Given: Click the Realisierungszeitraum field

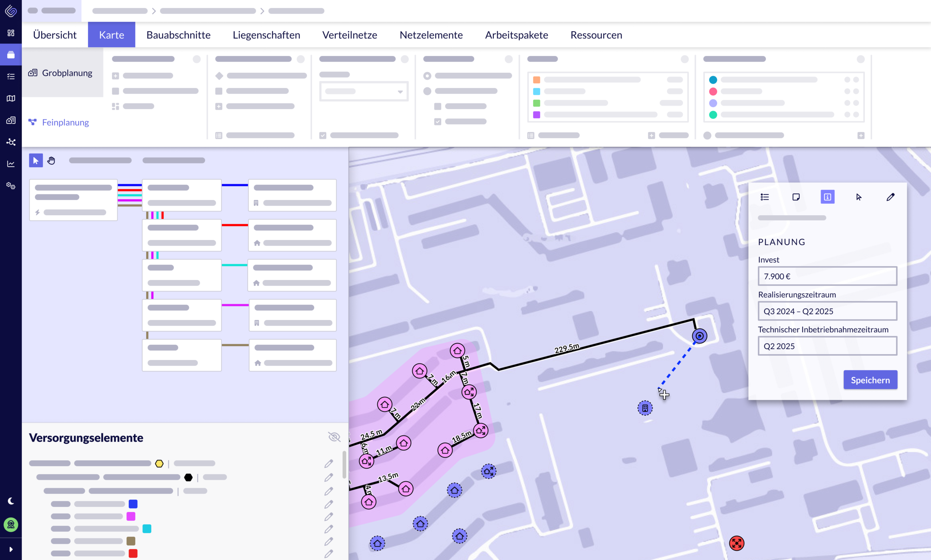Looking at the screenshot, I should pyautogui.click(x=827, y=311).
